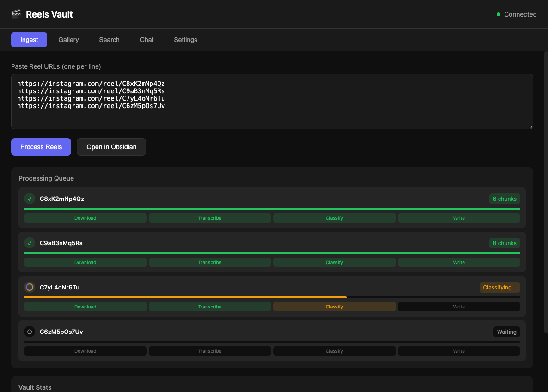The image size is (548, 392).
Task: Click the spinner status icon next to C7yL4oNr6Tu
Action: (30, 287)
